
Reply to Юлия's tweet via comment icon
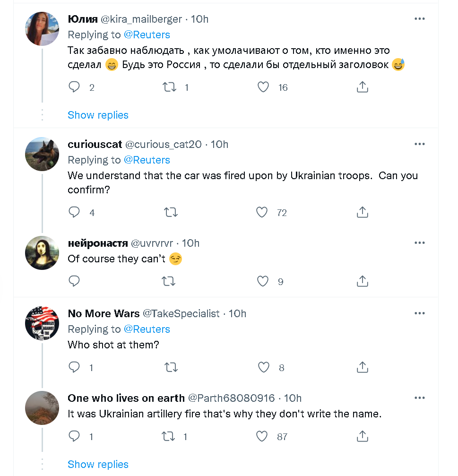click(74, 87)
